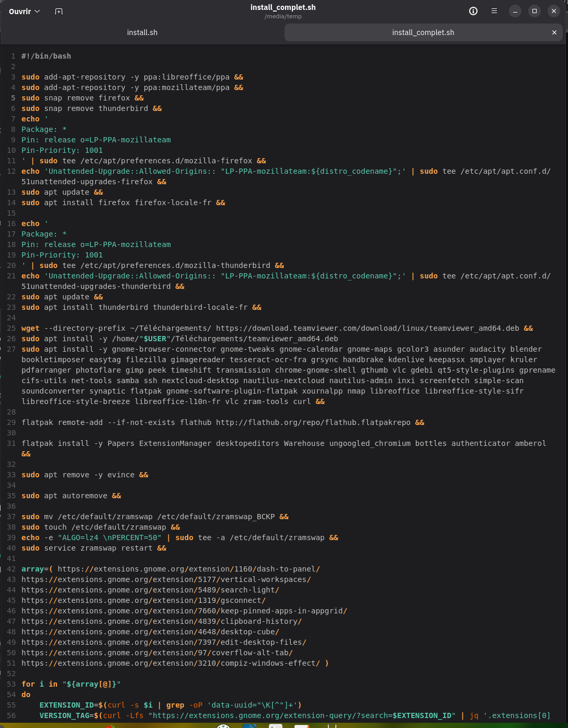Close the text editor window
The image size is (568, 728).
point(553,11)
